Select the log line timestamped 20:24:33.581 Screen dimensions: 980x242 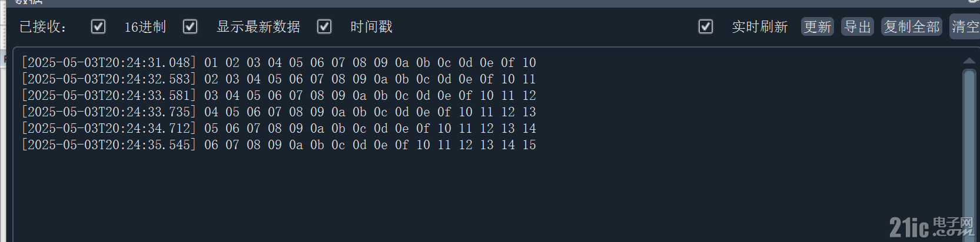click(278, 95)
